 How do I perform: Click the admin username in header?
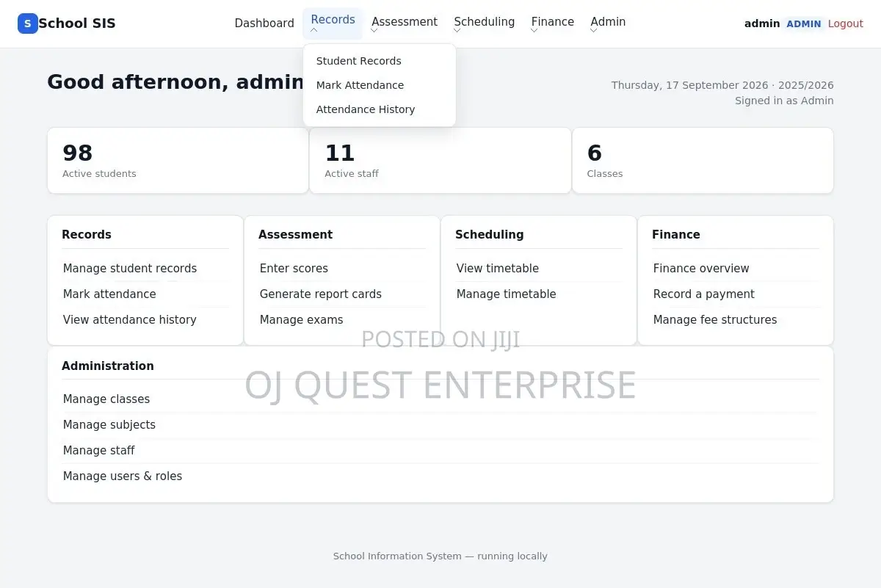point(762,23)
